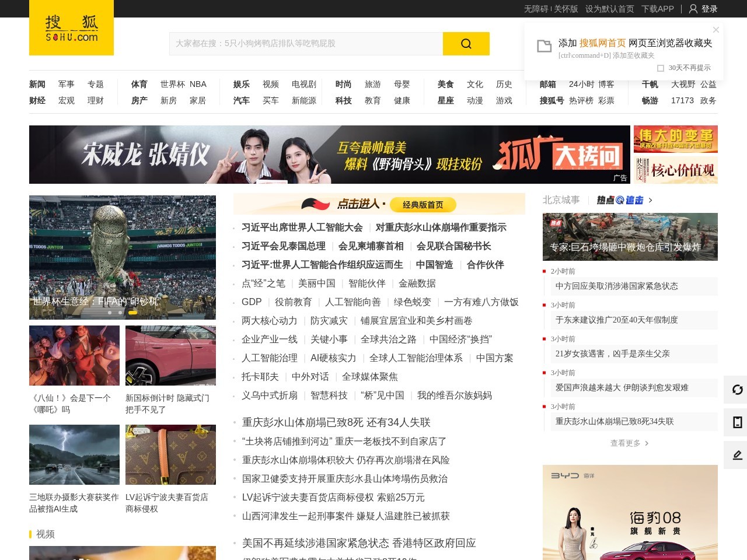Expand the arrow next to 热点追击

(x=651, y=200)
